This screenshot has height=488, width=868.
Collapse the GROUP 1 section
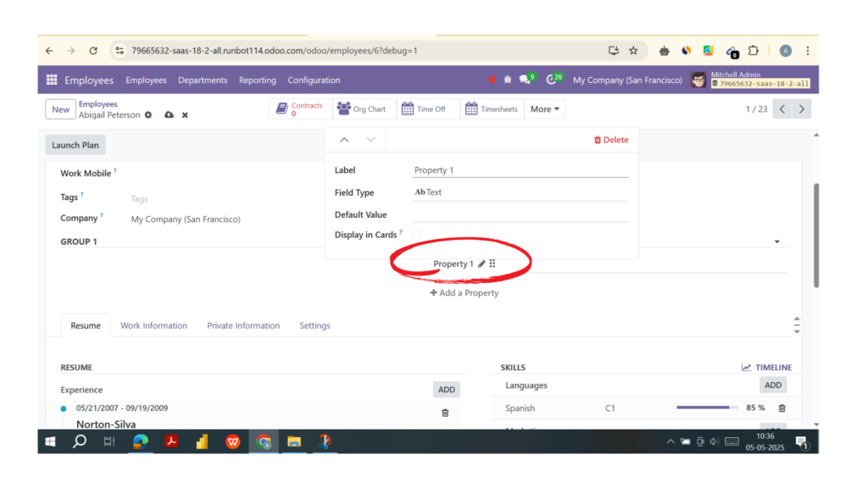(776, 241)
